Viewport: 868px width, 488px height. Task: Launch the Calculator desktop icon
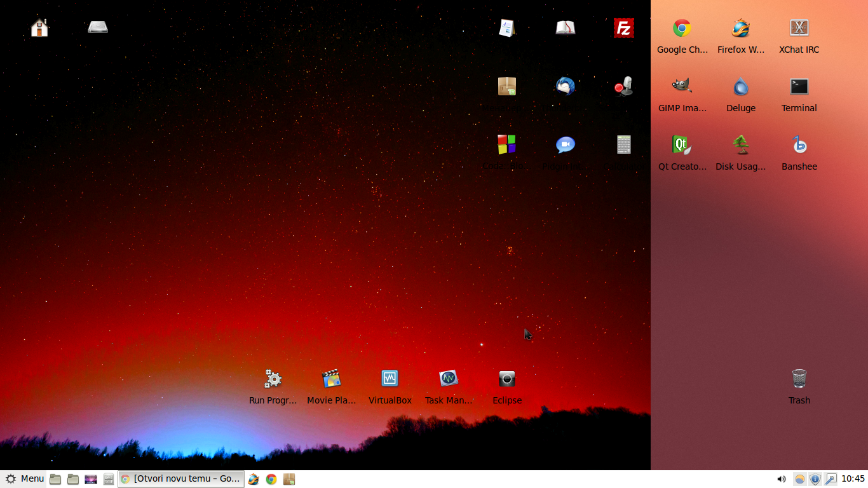click(x=623, y=146)
